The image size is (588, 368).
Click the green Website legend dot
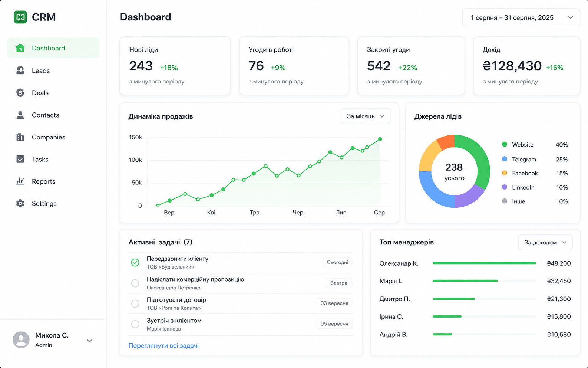click(x=505, y=144)
